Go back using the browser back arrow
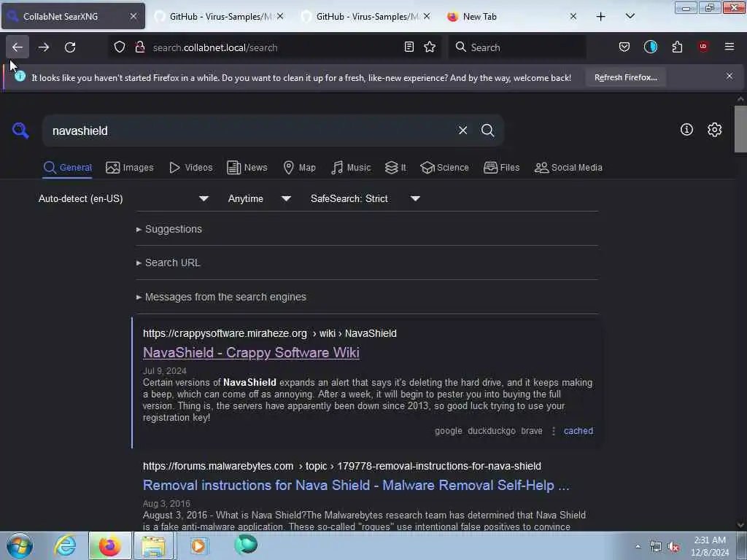This screenshot has height=560, width=747. [x=18, y=47]
